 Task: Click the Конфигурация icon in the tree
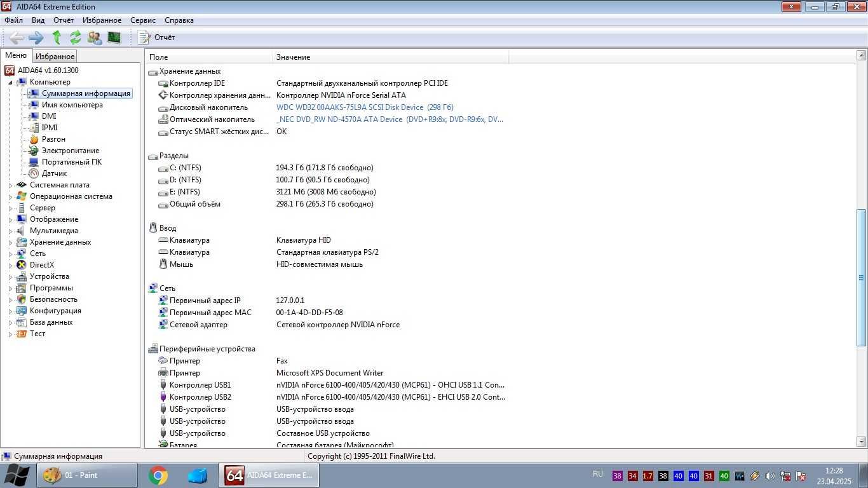(22, 311)
